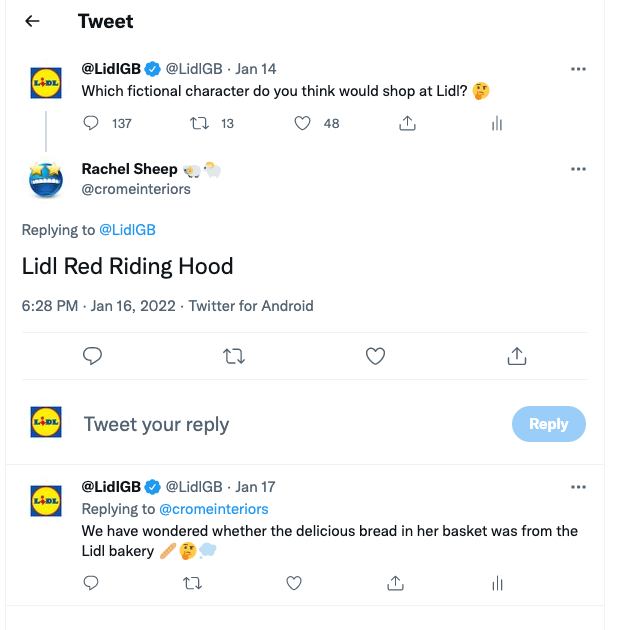
Task: Like the original LidlGB tweet with 48 likes
Action: [x=302, y=123]
